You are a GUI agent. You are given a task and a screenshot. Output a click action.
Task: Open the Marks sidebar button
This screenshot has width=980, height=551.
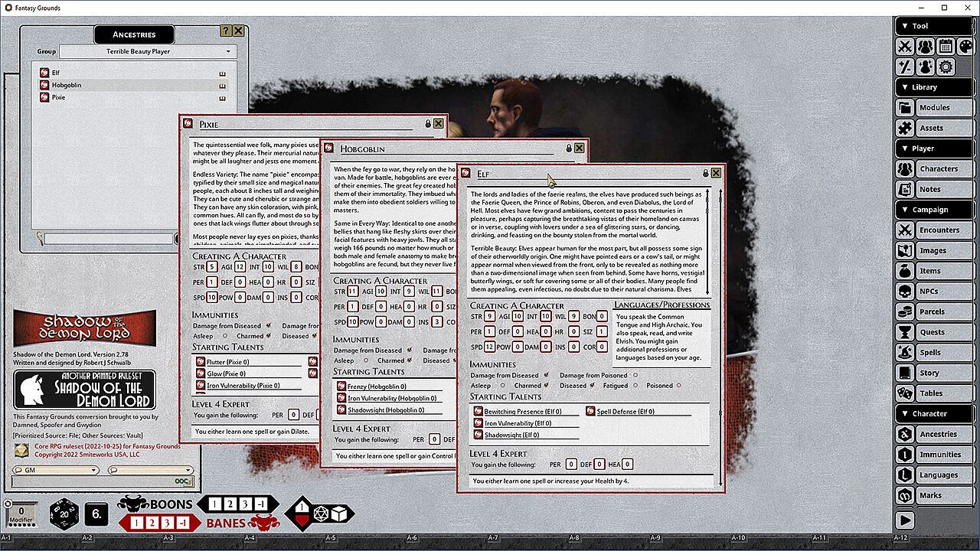tap(944, 495)
